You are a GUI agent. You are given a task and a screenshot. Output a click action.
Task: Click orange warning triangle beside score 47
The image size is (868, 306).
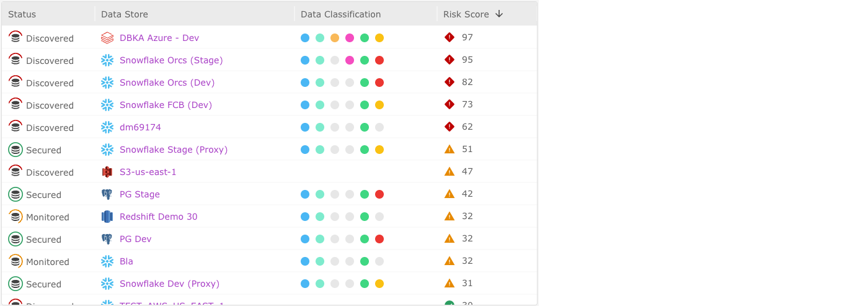tap(449, 171)
